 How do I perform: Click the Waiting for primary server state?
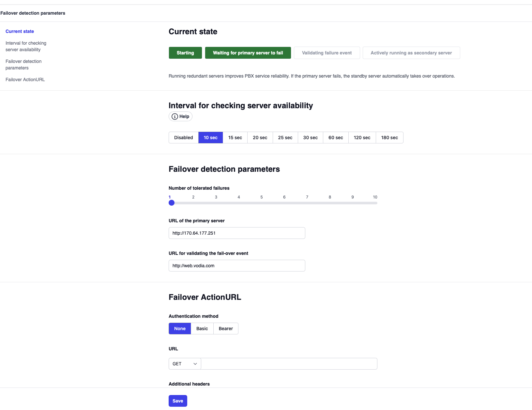click(248, 53)
